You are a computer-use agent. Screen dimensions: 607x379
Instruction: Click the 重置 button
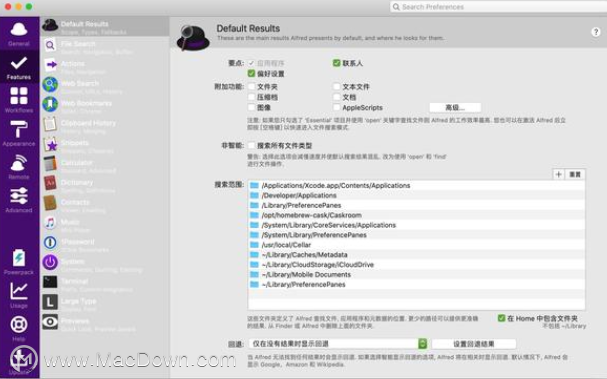pos(575,175)
